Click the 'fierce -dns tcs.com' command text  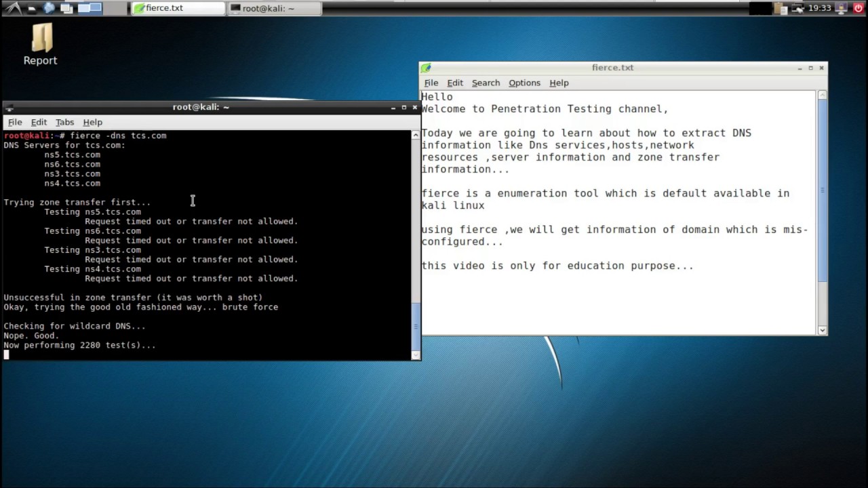118,136
